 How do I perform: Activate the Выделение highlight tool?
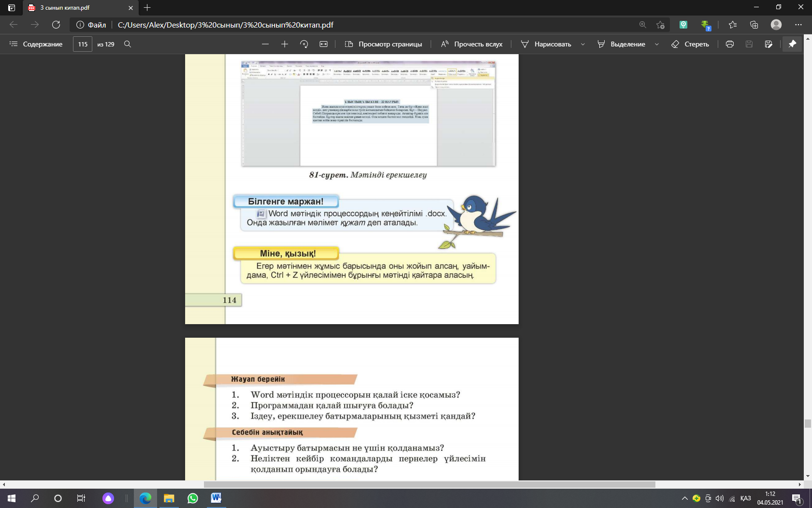click(x=622, y=44)
